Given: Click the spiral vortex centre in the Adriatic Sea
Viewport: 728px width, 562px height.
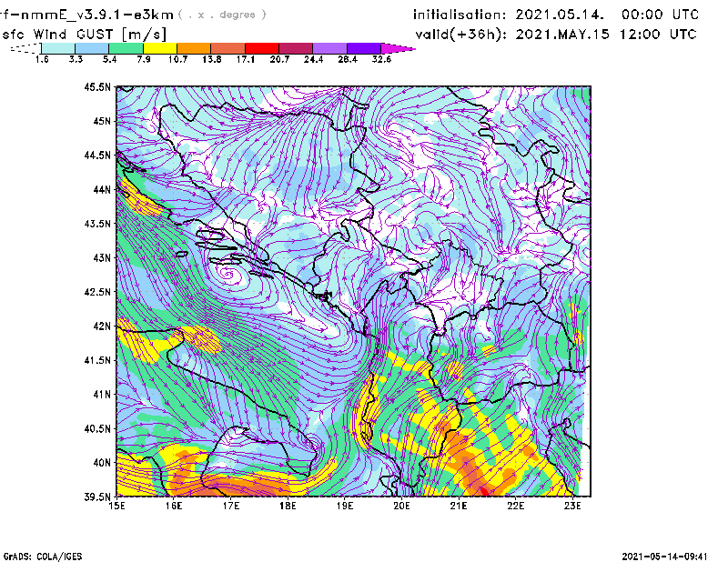Looking at the screenshot, I should coord(227,274).
